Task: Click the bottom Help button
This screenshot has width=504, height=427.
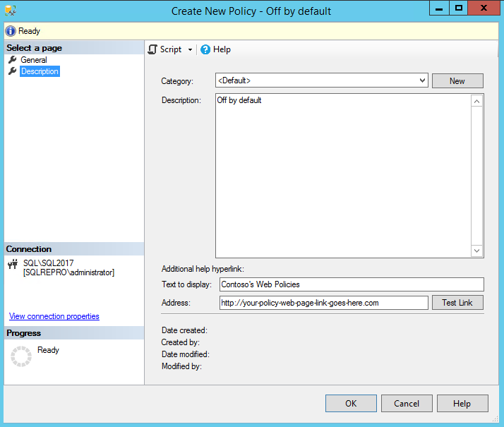Action: [x=462, y=403]
